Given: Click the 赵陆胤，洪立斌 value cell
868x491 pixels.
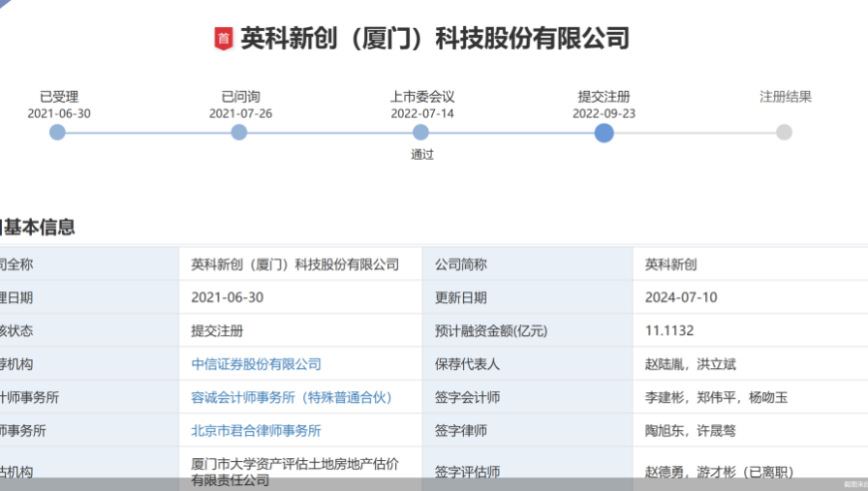Looking at the screenshot, I should pyautogui.click(x=750, y=363).
